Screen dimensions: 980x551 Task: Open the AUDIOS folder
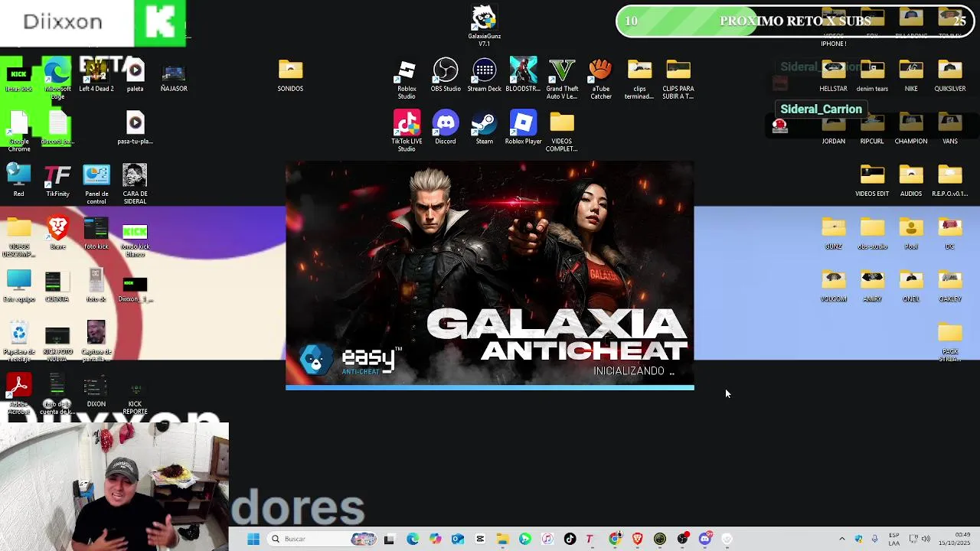click(x=911, y=181)
